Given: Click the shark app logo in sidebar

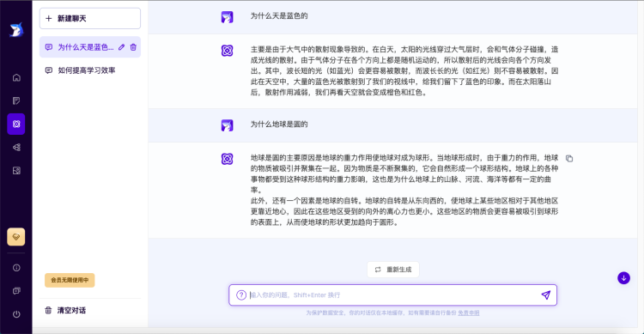Looking at the screenshot, I should tap(16, 29).
